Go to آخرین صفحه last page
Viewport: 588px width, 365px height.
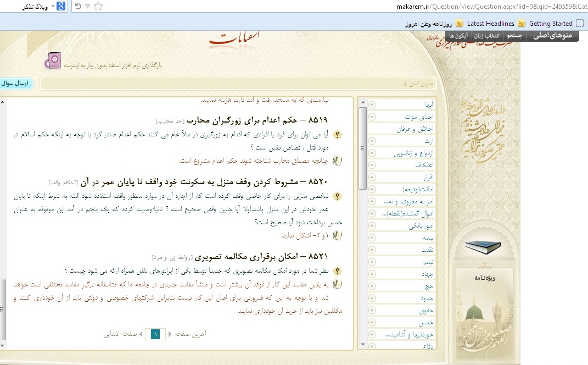pos(190,334)
